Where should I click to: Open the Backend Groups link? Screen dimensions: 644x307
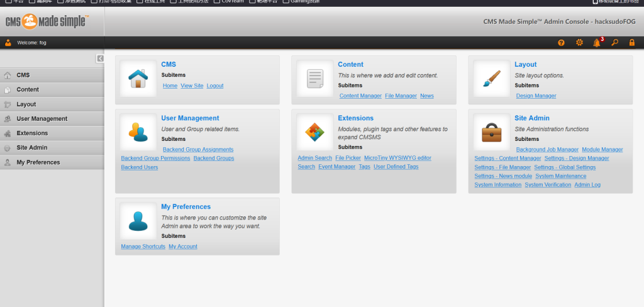214,159
